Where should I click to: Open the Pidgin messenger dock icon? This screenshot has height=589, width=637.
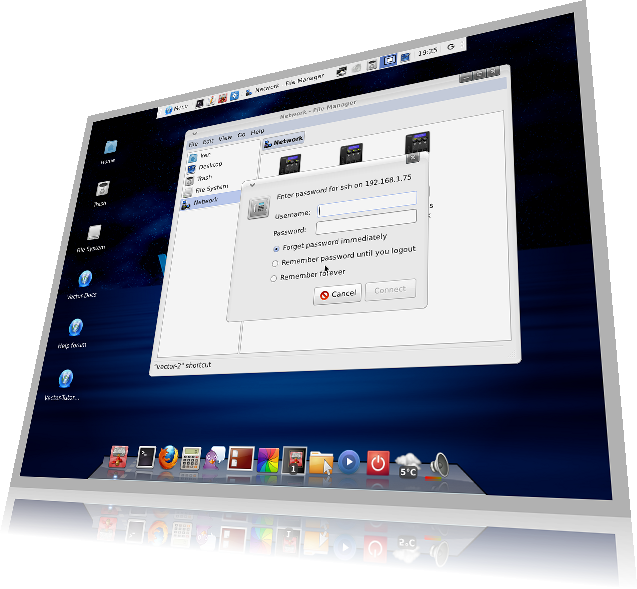[213, 460]
